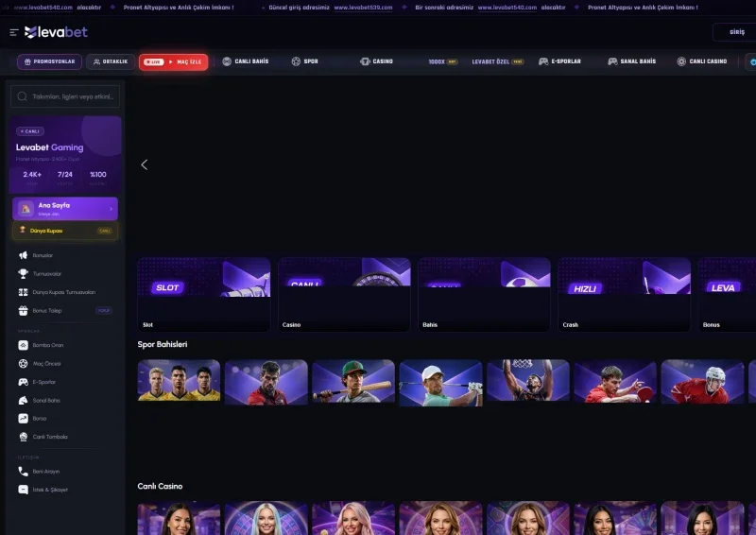This screenshot has width=756, height=535.
Task: Click the Maç Öncesi football icon in the sidebar
Action: coord(23,363)
